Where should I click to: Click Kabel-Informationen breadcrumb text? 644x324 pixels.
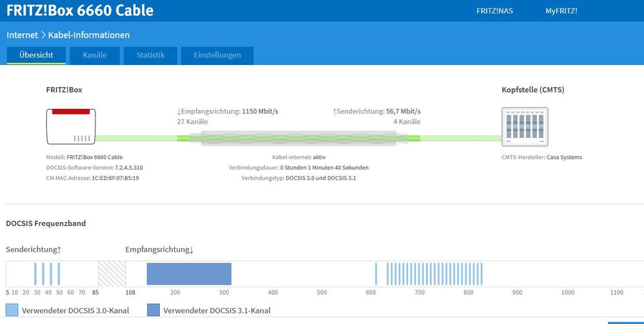(89, 35)
